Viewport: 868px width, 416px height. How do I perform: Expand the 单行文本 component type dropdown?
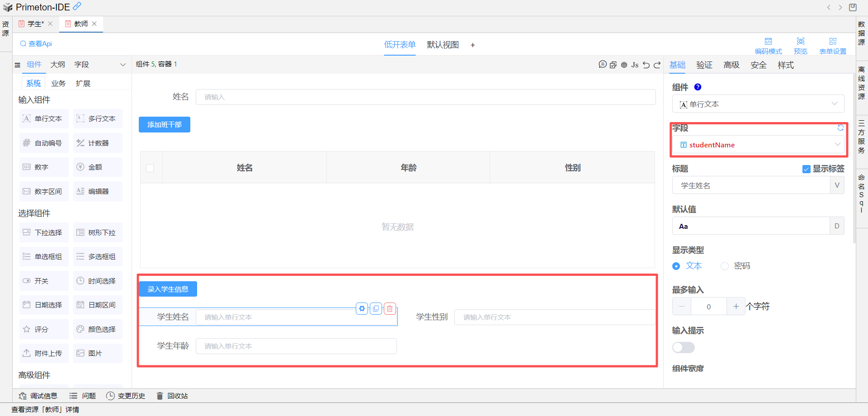[x=834, y=104]
